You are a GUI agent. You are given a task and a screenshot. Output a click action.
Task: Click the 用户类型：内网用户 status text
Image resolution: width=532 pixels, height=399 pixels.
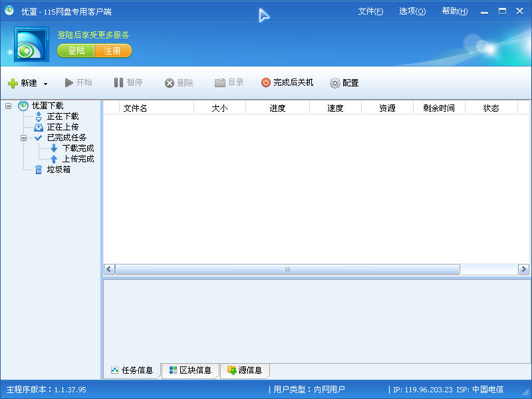tap(309, 390)
